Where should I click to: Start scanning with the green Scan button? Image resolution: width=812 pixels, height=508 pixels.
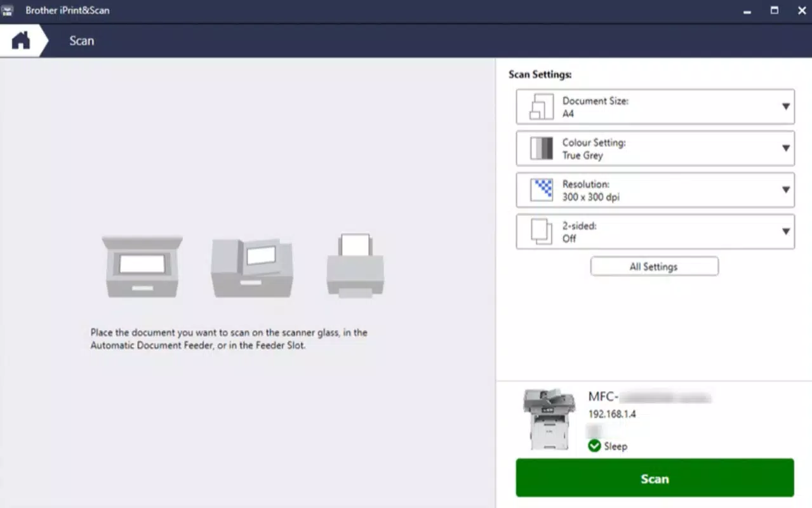(655, 478)
